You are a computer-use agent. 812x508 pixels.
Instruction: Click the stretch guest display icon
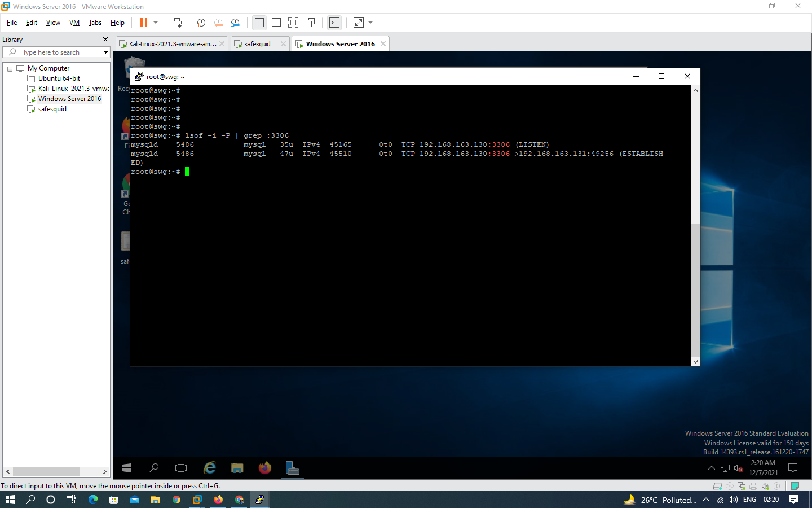coord(359,23)
